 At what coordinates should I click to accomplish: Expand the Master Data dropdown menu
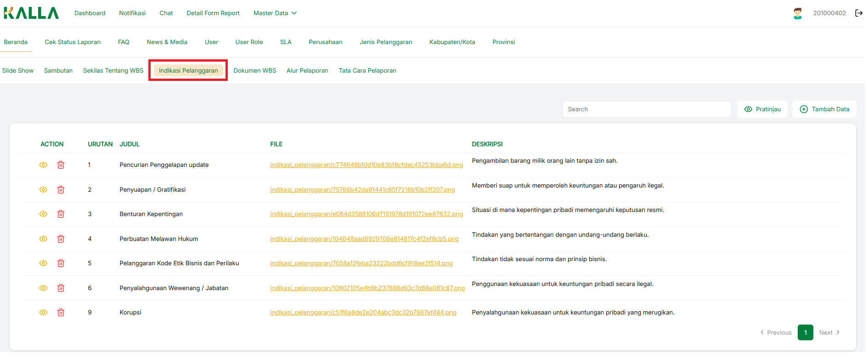click(275, 13)
